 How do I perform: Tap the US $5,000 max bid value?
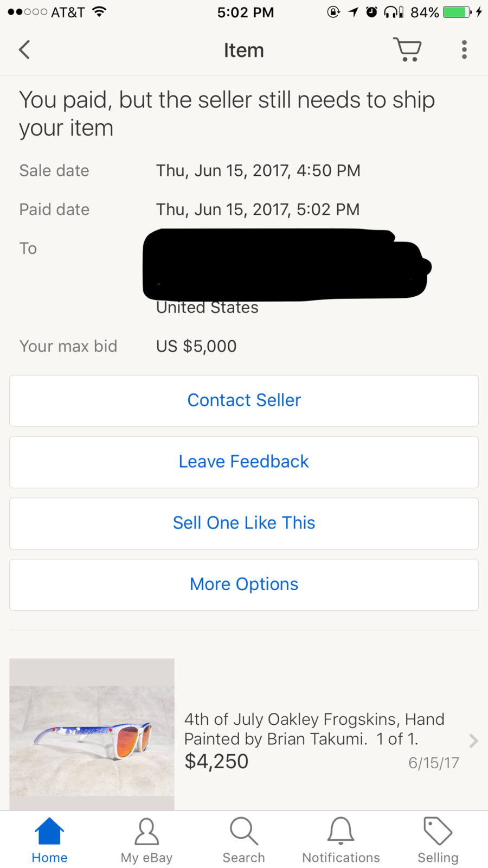pos(196,346)
